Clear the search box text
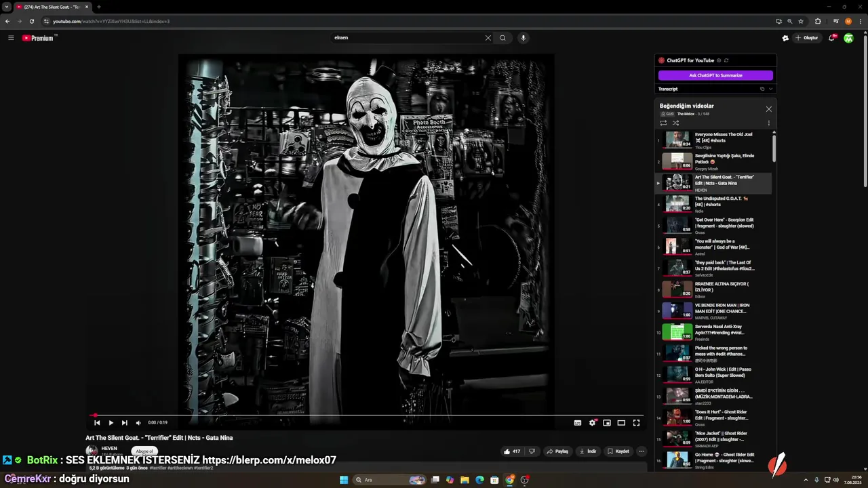868x488 pixels. click(488, 38)
